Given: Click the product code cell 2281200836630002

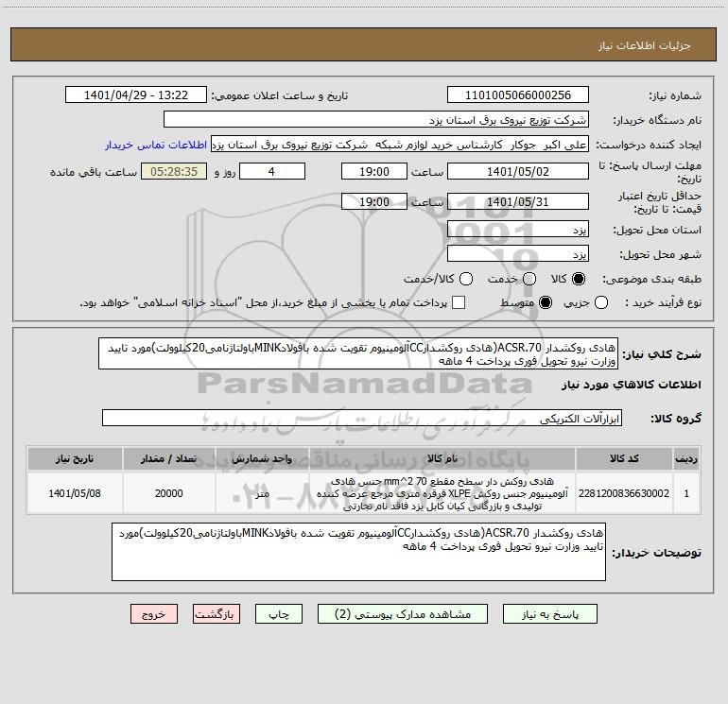Looking at the screenshot, I should tap(624, 493).
